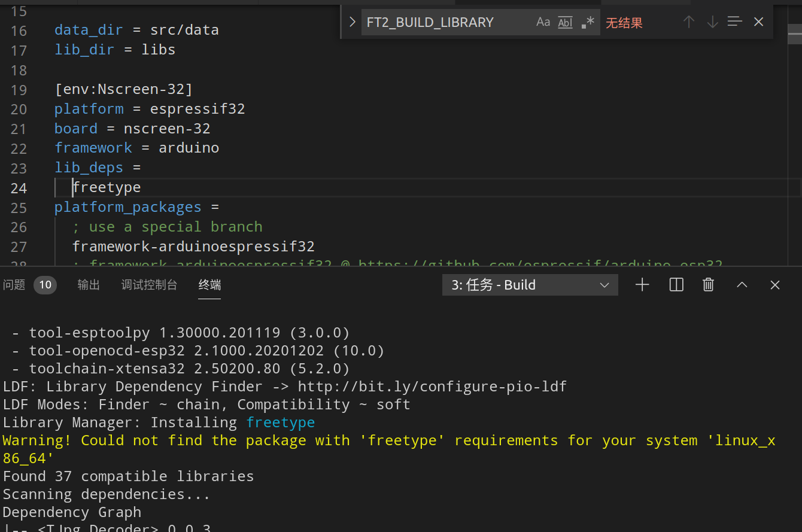The image size is (802, 532).
Task: Kill terminal with trash icon
Action: tap(709, 285)
